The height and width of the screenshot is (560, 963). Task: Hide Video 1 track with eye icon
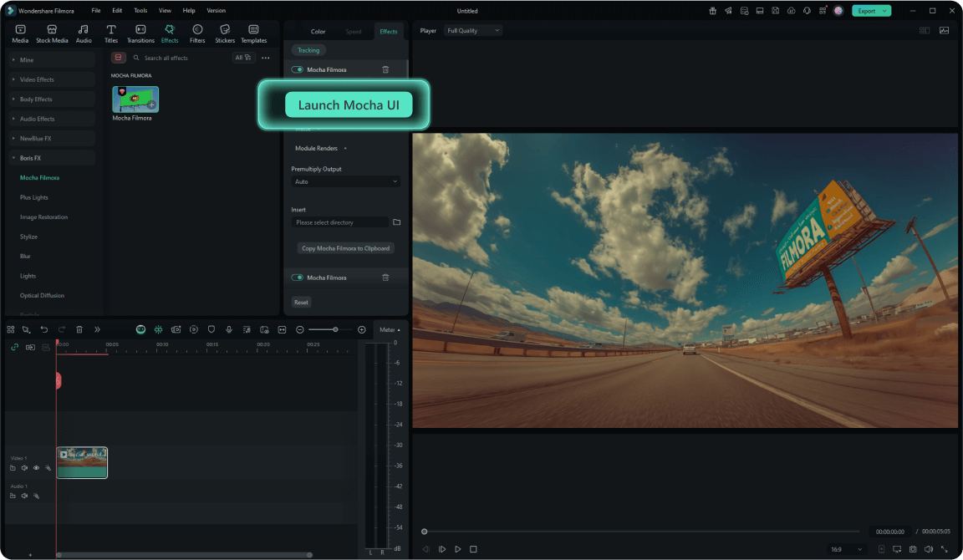coord(36,468)
